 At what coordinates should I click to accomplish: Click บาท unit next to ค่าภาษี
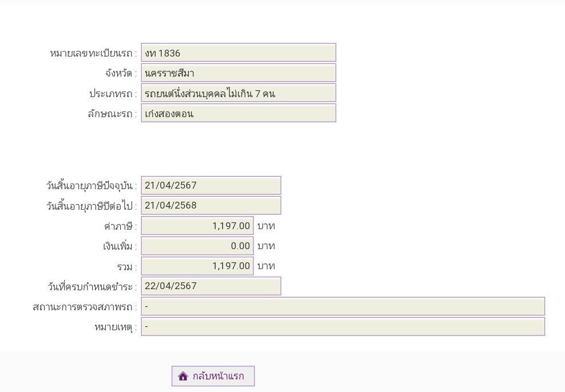pos(266,226)
